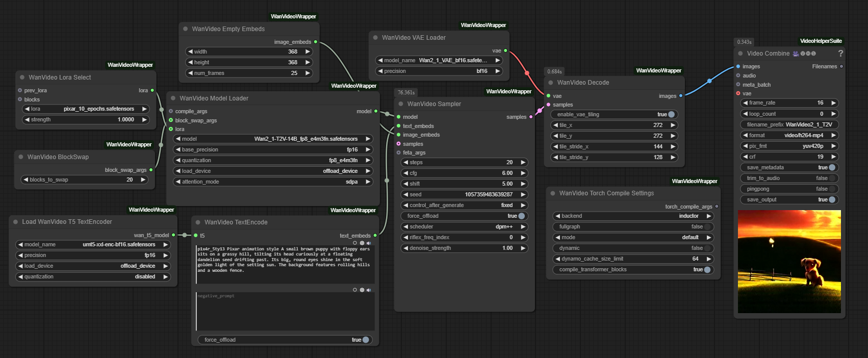868x358 pixels.
Task: Click the gear icon above the positive prompt
Action: (362, 243)
